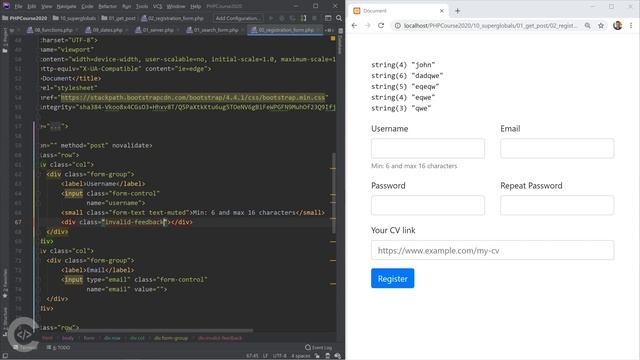Image resolution: width=640 pixels, height=360 pixels.
Task: Open the Code menu
Action: 87,6
